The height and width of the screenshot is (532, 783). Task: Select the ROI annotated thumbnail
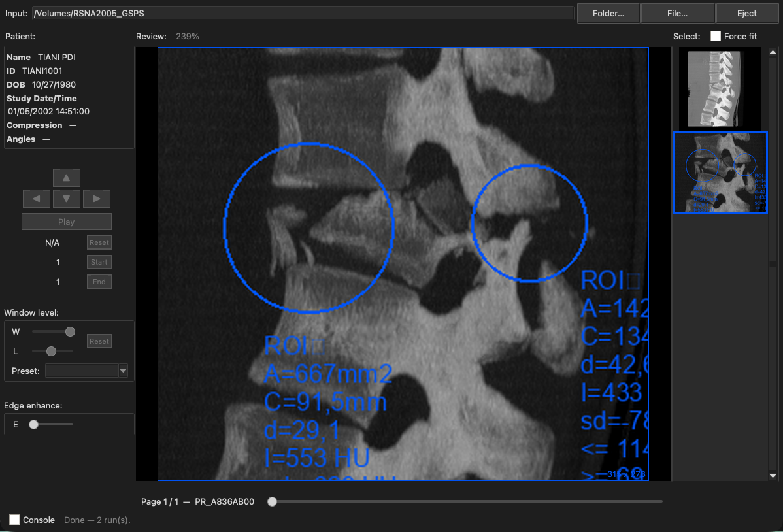[720, 173]
